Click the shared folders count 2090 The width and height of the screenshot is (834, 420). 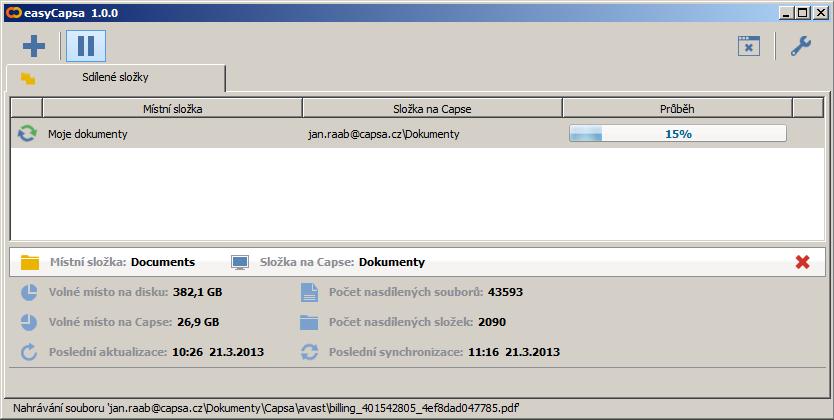(x=492, y=322)
